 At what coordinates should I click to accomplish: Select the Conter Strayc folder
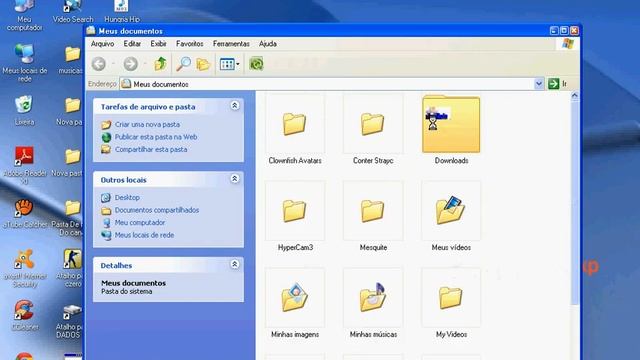point(373,130)
